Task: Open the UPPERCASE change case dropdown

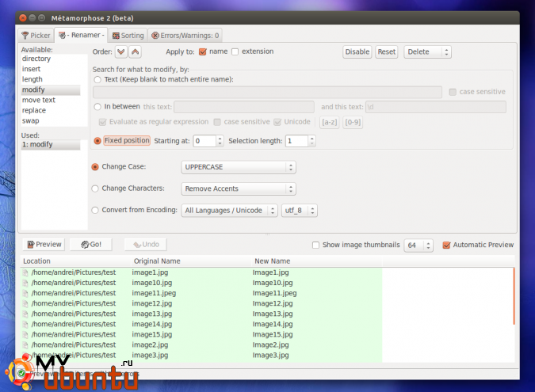Action: [x=238, y=167]
